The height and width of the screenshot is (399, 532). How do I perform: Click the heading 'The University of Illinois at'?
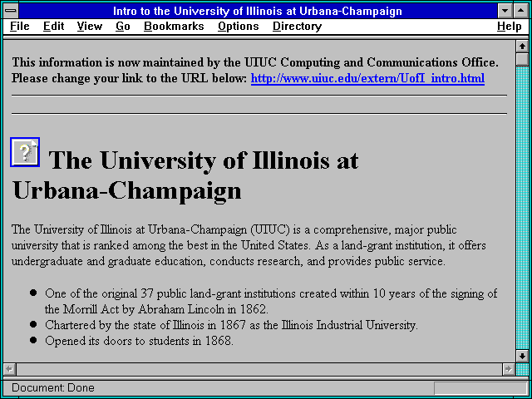204,160
